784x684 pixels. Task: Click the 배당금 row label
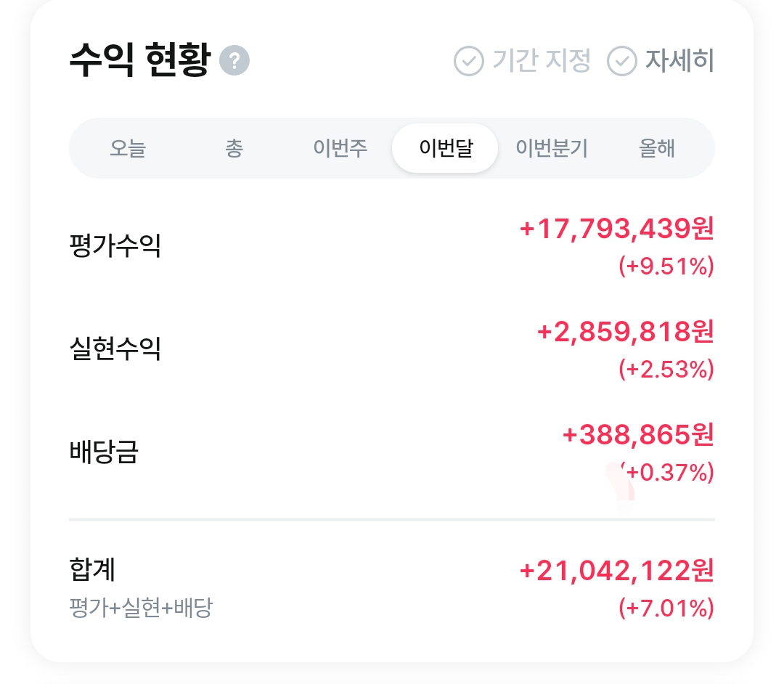[x=104, y=452]
